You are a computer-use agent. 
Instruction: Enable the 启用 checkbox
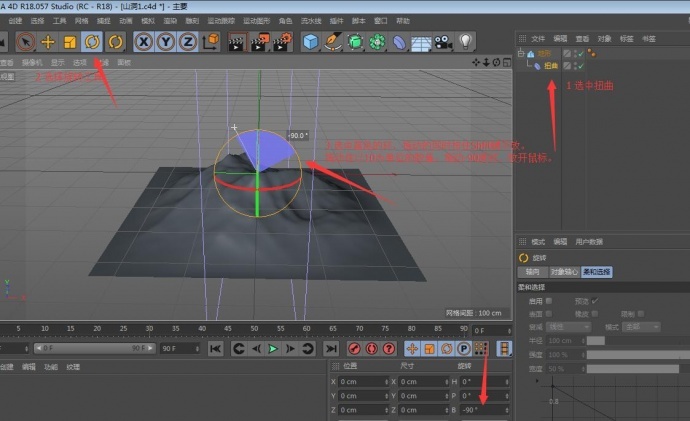[x=549, y=301]
